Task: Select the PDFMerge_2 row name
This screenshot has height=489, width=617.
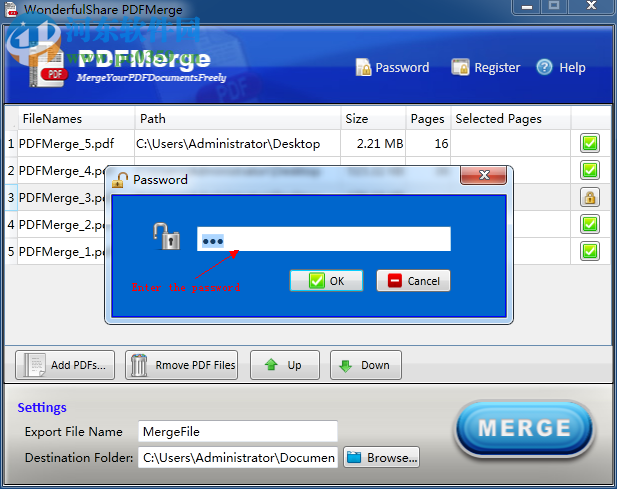Action: pyautogui.click(x=62, y=225)
